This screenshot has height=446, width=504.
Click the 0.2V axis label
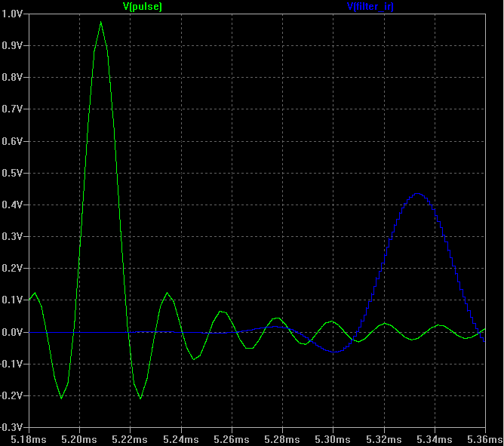tap(12, 268)
